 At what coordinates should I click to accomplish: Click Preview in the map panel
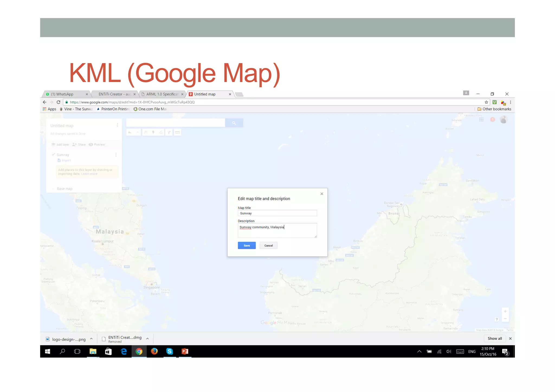coord(97,145)
